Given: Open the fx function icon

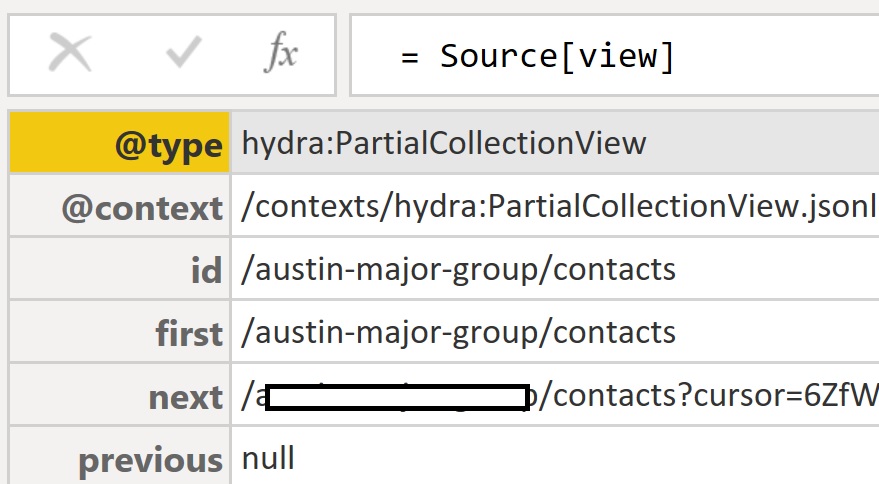Looking at the screenshot, I should 281,52.
